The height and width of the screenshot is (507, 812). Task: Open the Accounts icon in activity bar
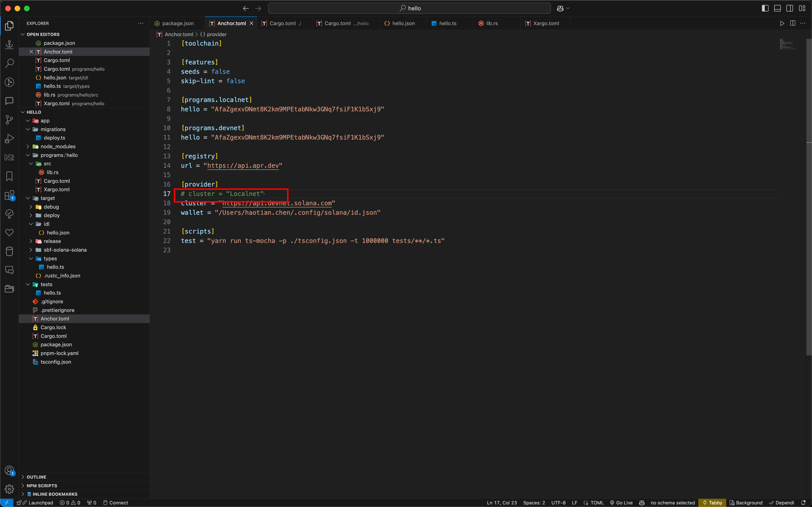(x=9, y=471)
